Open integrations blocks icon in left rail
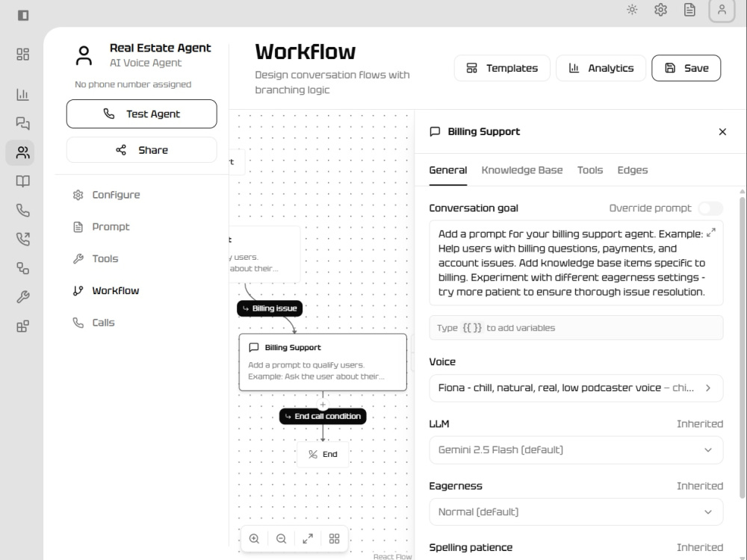 (x=23, y=326)
